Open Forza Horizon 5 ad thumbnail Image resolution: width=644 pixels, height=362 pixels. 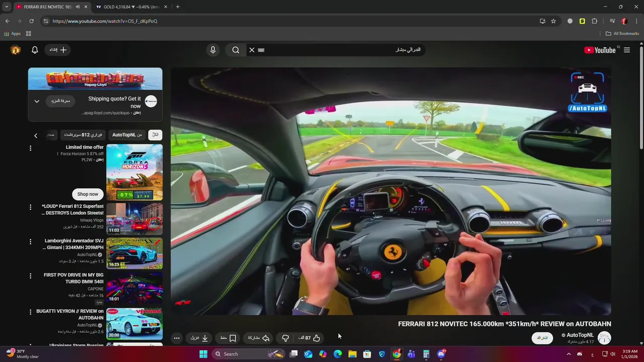tap(134, 172)
